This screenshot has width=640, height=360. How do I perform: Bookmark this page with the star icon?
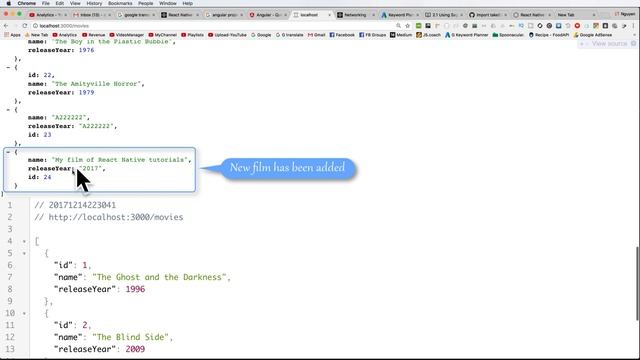(407, 26)
